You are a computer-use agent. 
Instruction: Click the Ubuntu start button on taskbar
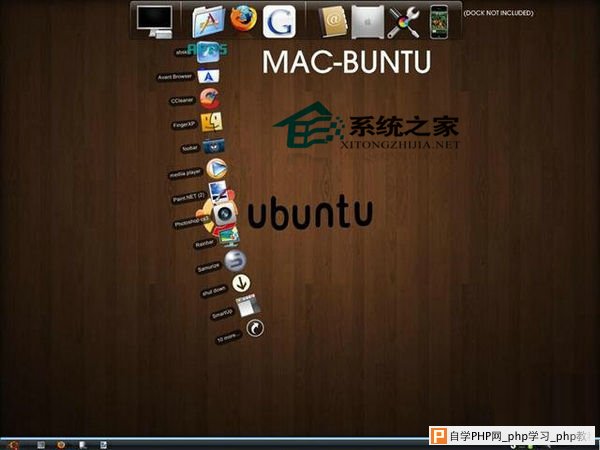(13, 442)
